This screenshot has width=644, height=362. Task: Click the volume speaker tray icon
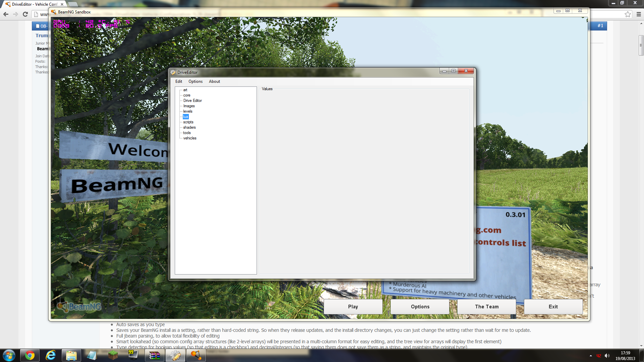607,356
